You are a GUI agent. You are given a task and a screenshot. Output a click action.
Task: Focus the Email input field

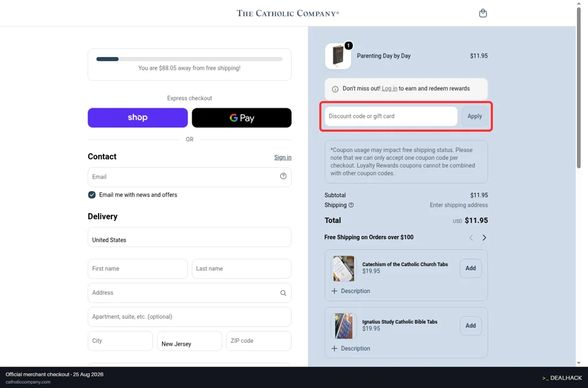pos(189,177)
